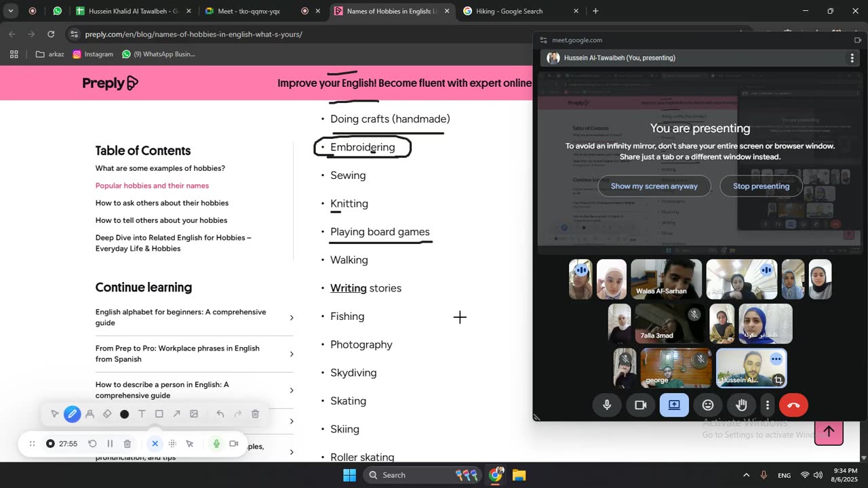The height and width of the screenshot is (488, 868).
Task: Click the Preply logo
Action: (111, 83)
